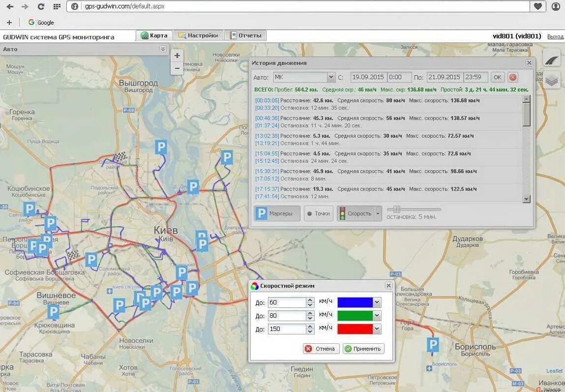Click the Применить apply button
Screen dimensions: 565x392
coord(363,348)
